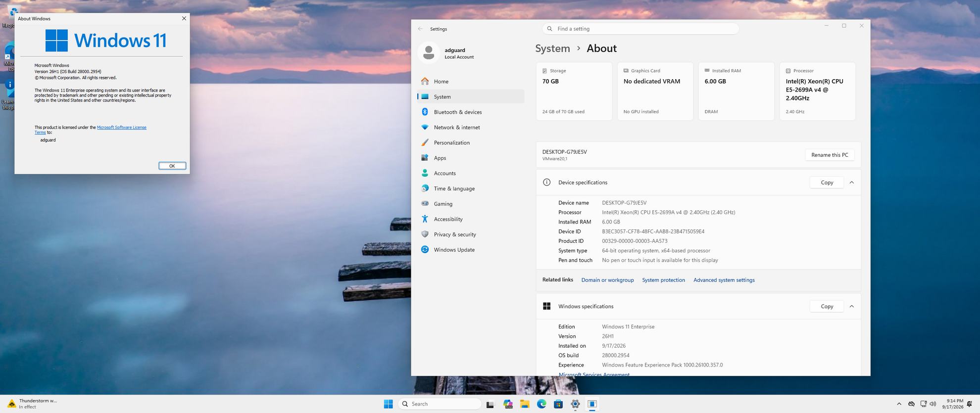Select the About Windows taskbar button
The image size is (980, 413).
pyautogui.click(x=592, y=404)
